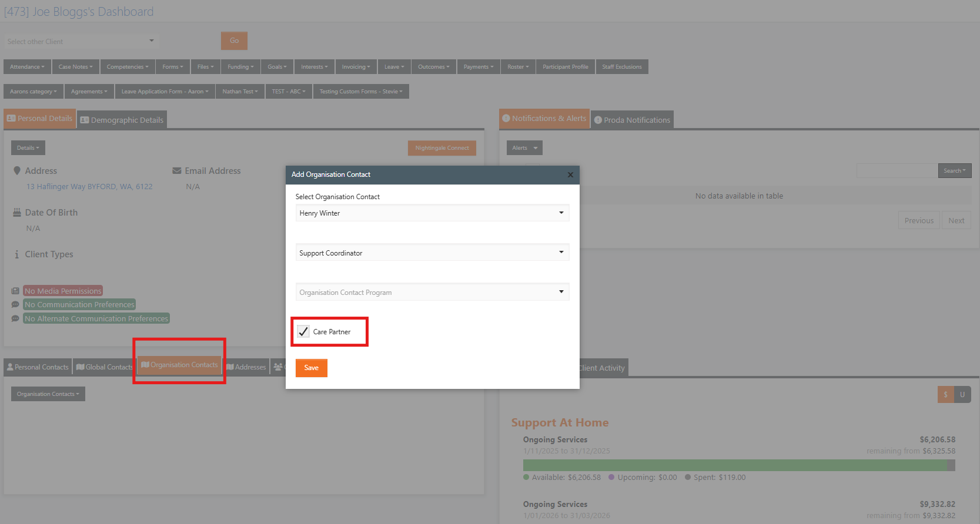Open the Search dropdown button
The height and width of the screenshot is (524, 980).
pyautogui.click(x=955, y=171)
